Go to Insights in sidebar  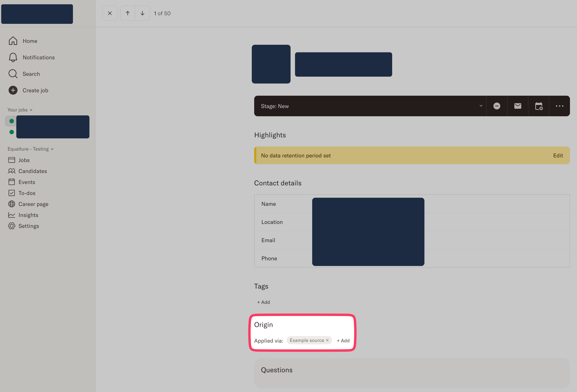click(28, 215)
